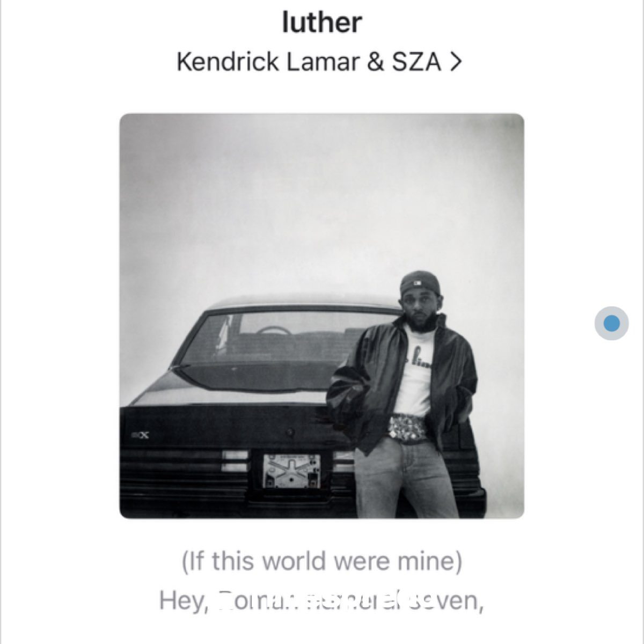Click the GNX badge on car trunk

pos(141,434)
